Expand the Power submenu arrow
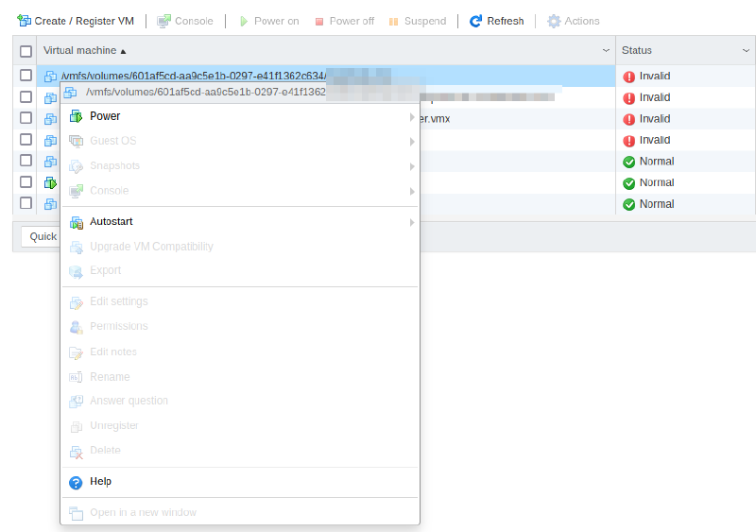 412,117
